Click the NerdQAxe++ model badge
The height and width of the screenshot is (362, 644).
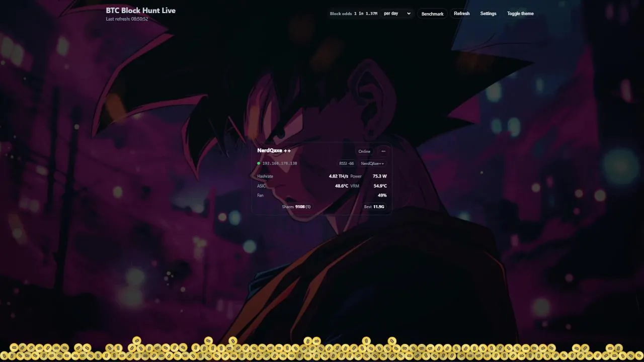pos(372,163)
